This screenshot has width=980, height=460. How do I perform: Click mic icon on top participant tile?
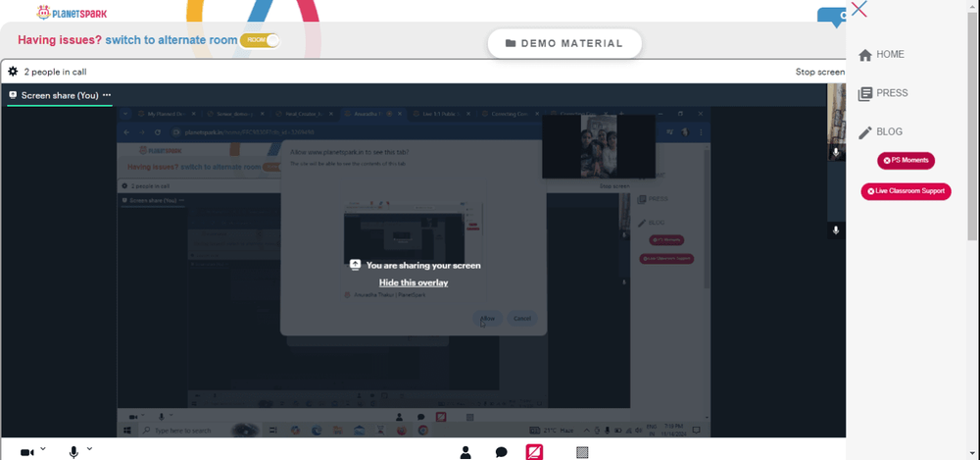[836, 152]
